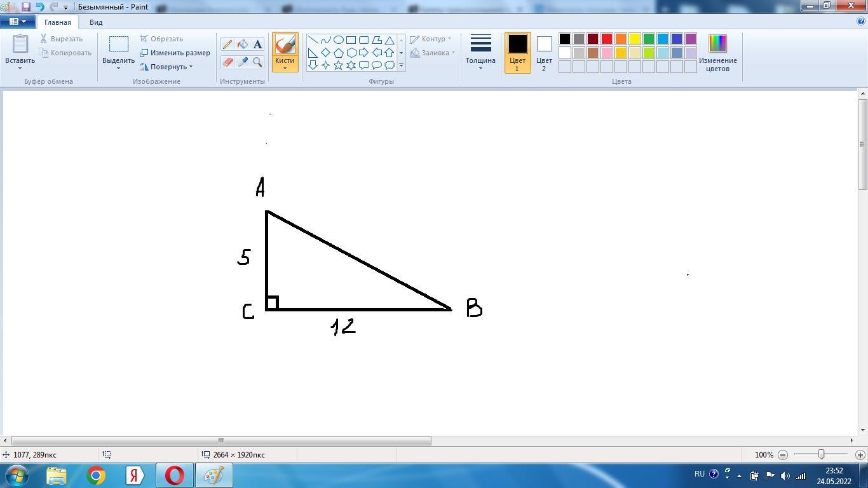Screen dimensions: 868x488
Task: Pick the Color picker eyedropper tool
Action: [x=242, y=62]
